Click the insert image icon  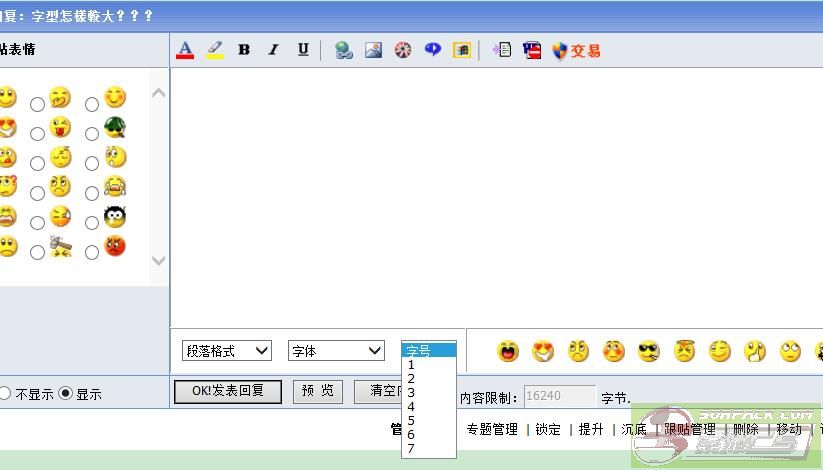(x=373, y=50)
